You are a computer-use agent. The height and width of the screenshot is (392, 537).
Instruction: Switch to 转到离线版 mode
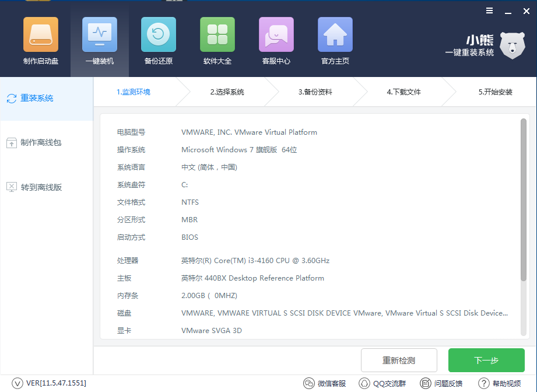pos(36,187)
